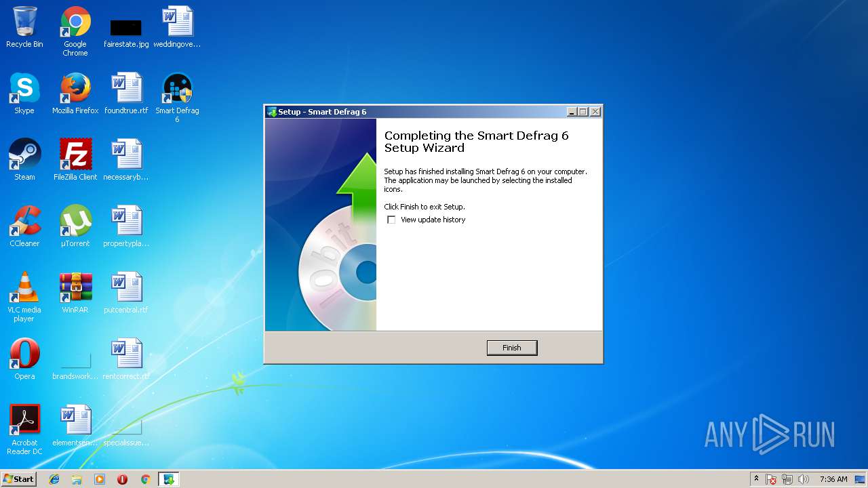This screenshot has height=488, width=868.
Task: Select Steam desktop shortcut
Action: 24,160
